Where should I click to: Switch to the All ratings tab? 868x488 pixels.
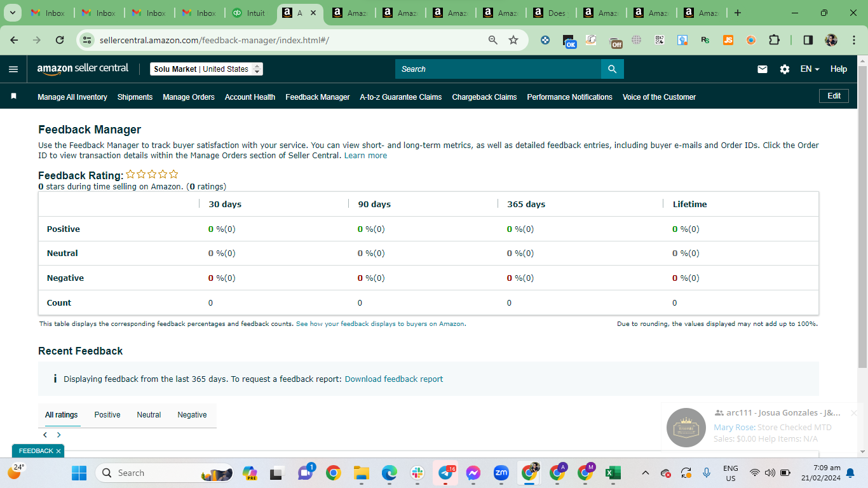[x=62, y=415]
